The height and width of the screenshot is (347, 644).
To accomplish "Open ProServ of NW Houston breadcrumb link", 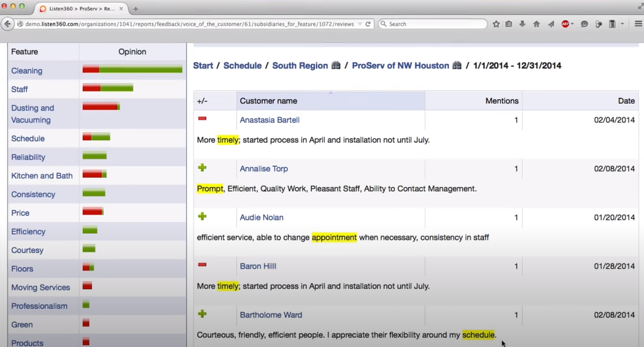I will point(401,66).
